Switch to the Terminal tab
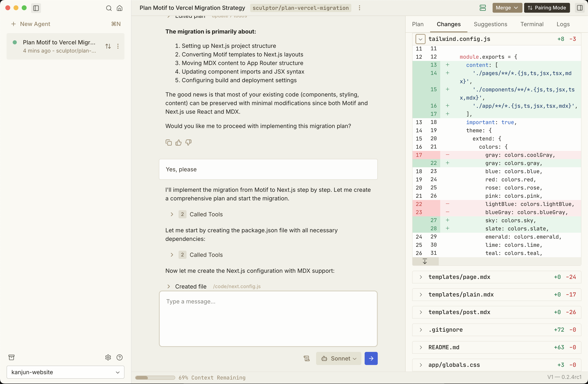The height and width of the screenshot is (384, 588). pyautogui.click(x=532, y=24)
